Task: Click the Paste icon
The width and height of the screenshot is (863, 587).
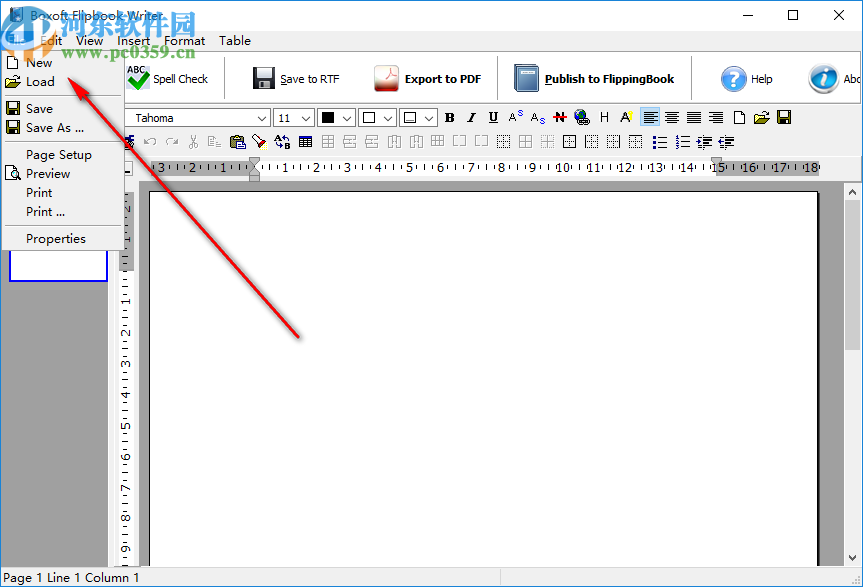Action: click(237, 141)
